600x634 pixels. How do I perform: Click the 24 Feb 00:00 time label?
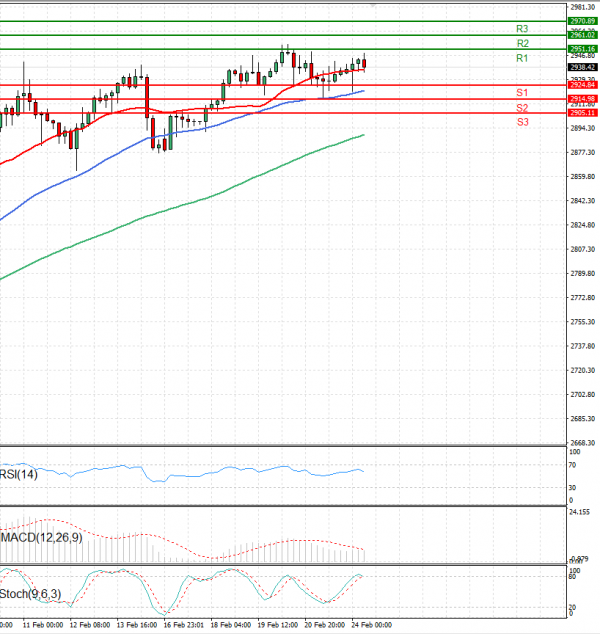[372, 625]
